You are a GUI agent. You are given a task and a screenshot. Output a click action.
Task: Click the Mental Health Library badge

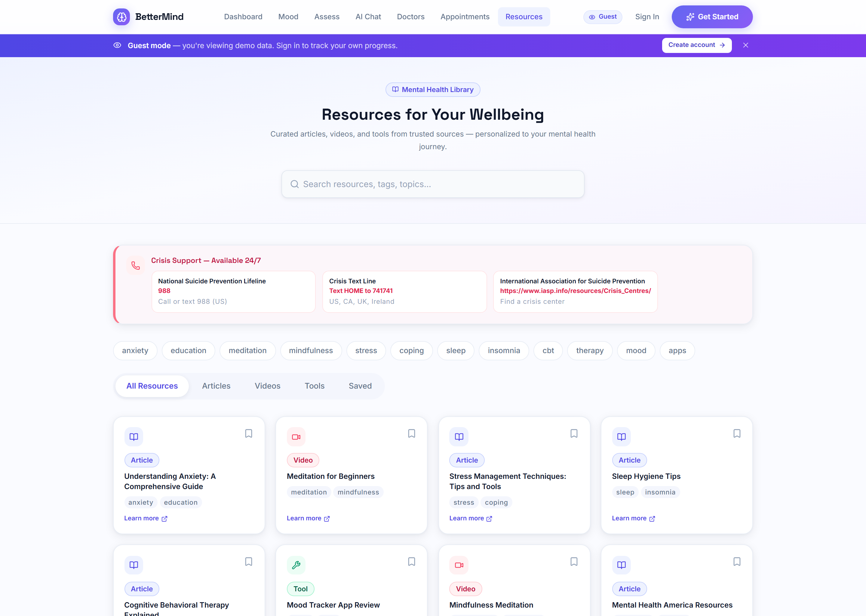433,90
